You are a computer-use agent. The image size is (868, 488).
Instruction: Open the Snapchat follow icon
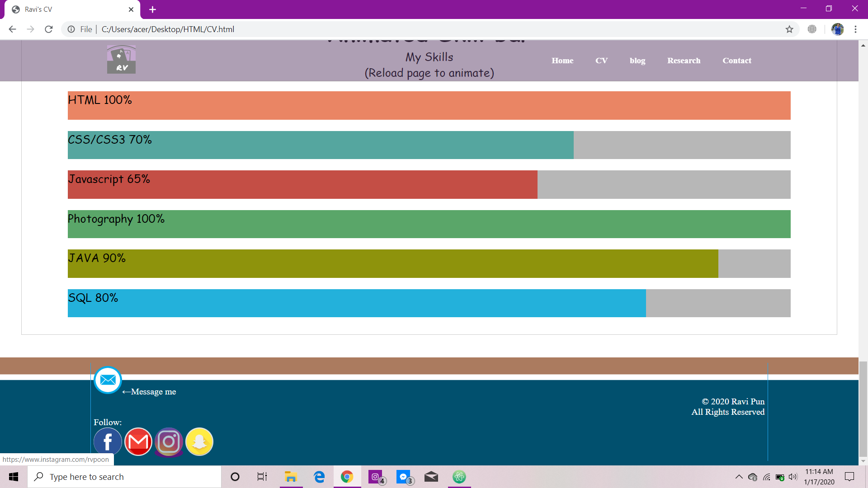click(199, 441)
